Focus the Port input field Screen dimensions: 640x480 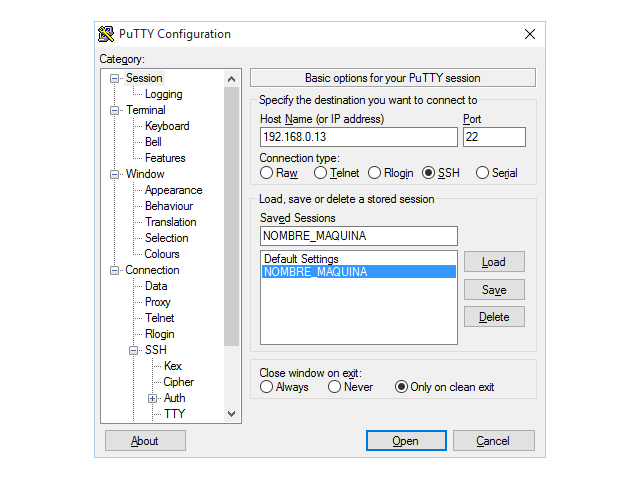[494, 137]
